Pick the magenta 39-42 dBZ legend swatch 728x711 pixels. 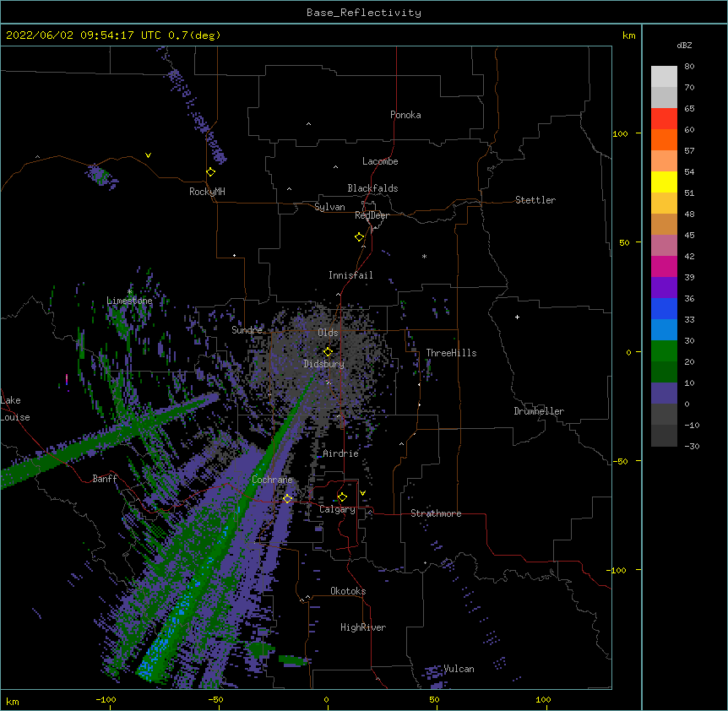[x=664, y=266]
